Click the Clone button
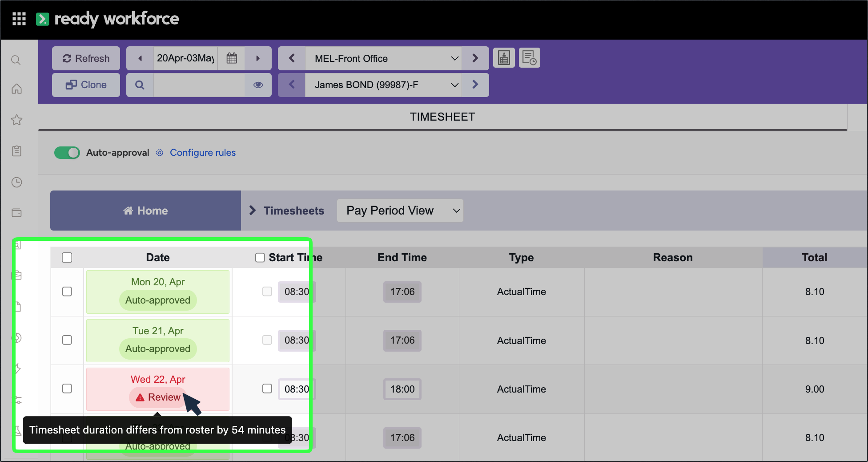Image resolution: width=868 pixels, height=462 pixels. click(86, 85)
